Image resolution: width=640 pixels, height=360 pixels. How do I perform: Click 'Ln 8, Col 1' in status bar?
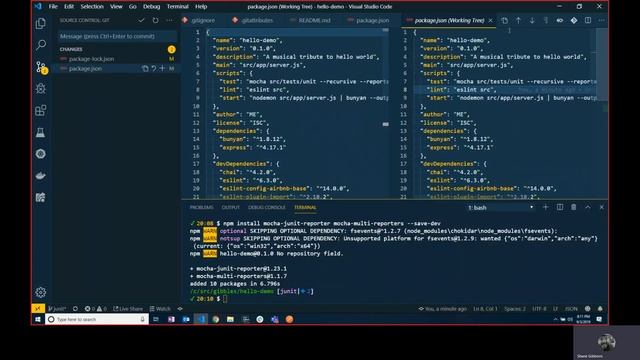click(x=485, y=309)
